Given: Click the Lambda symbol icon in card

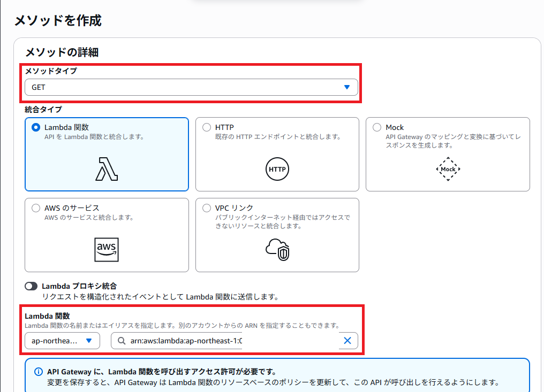Looking at the screenshot, I should (107, 169).
